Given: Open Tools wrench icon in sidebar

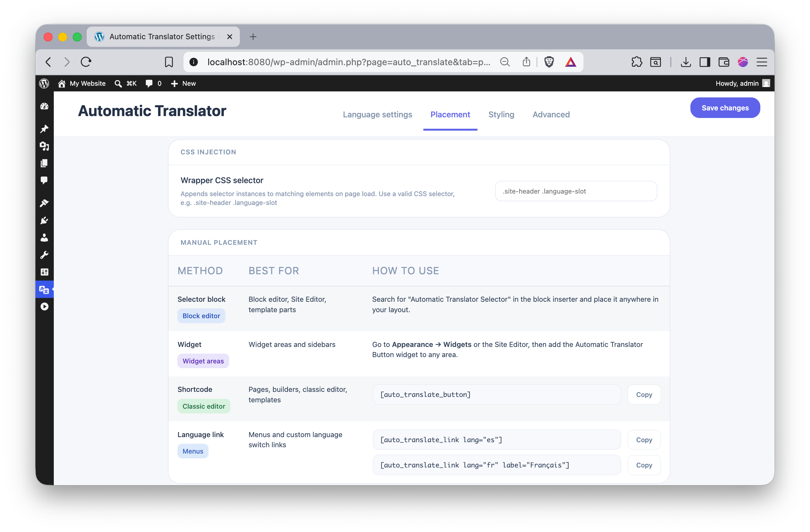Looking at the screenshot, I should 44,255.
